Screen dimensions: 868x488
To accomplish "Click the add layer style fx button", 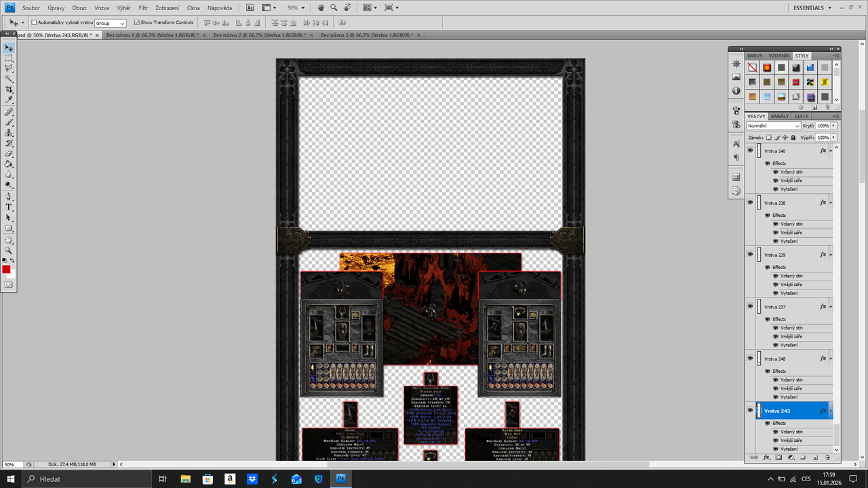I will click(x=766, y=457).
